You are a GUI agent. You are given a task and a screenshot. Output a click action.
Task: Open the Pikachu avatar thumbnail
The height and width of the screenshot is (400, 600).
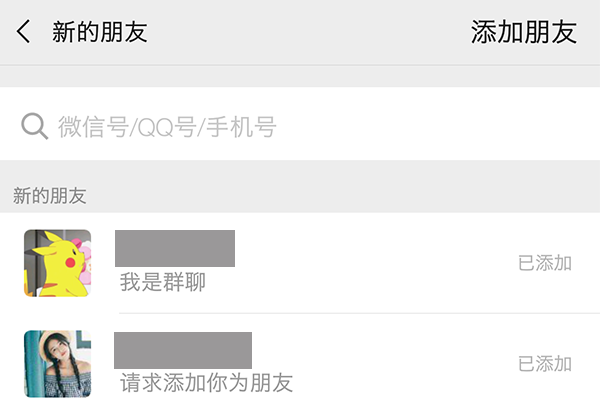pos(57,263)
